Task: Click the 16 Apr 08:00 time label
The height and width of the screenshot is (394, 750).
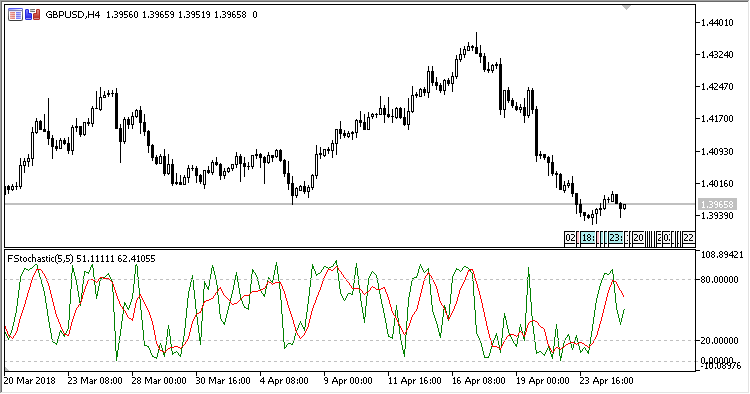Action: click(x=478, y=381)
